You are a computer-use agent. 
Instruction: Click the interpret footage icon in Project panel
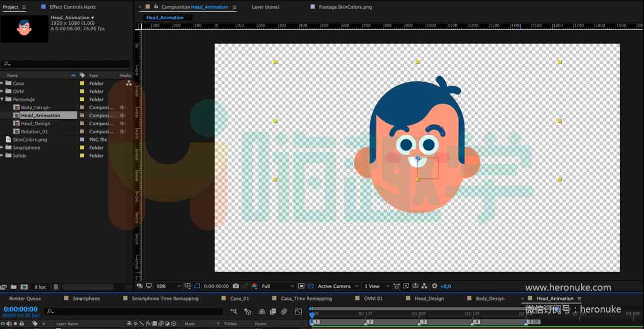[x=4, y=287]
